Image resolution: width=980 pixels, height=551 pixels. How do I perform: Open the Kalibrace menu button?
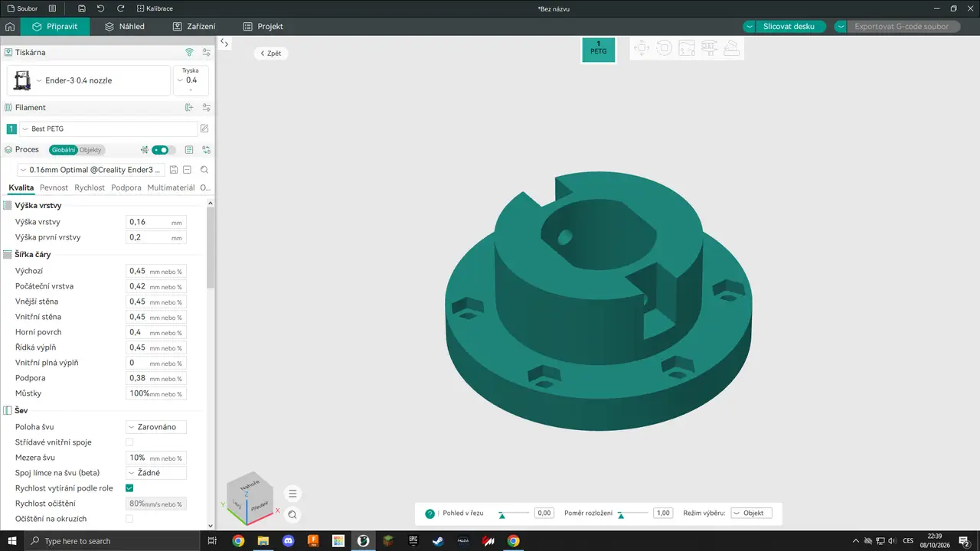[155, 8]
